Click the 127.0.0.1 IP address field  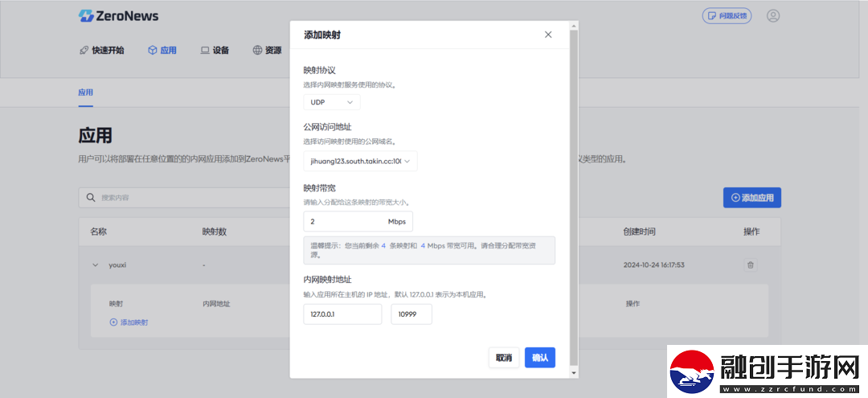coord(342,314)
